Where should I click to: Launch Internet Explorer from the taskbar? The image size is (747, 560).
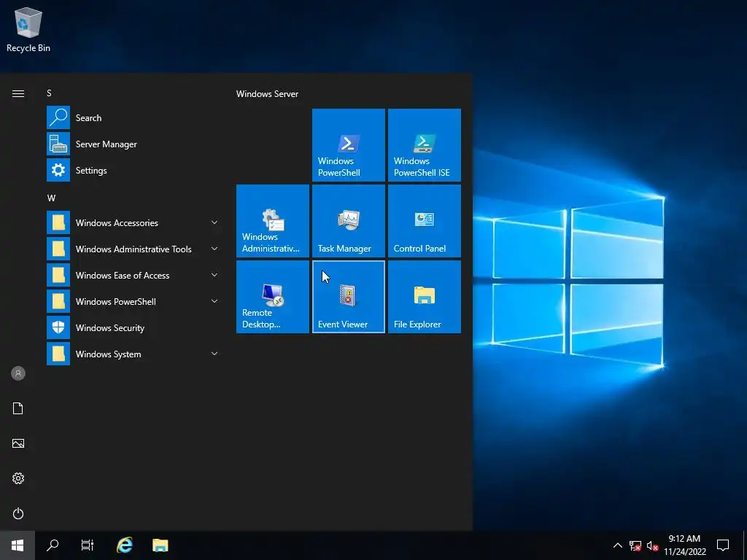pyautogui.click(x=125, y=545)
